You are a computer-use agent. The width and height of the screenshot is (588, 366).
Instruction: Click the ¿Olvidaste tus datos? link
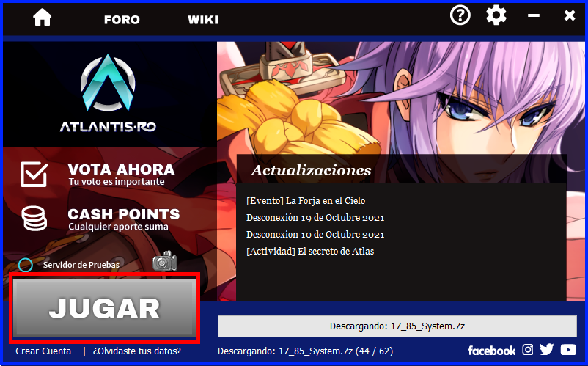tap(137, 351)
